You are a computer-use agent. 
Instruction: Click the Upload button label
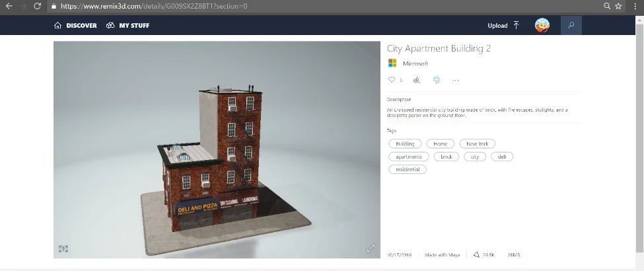[x=497, y=26]
